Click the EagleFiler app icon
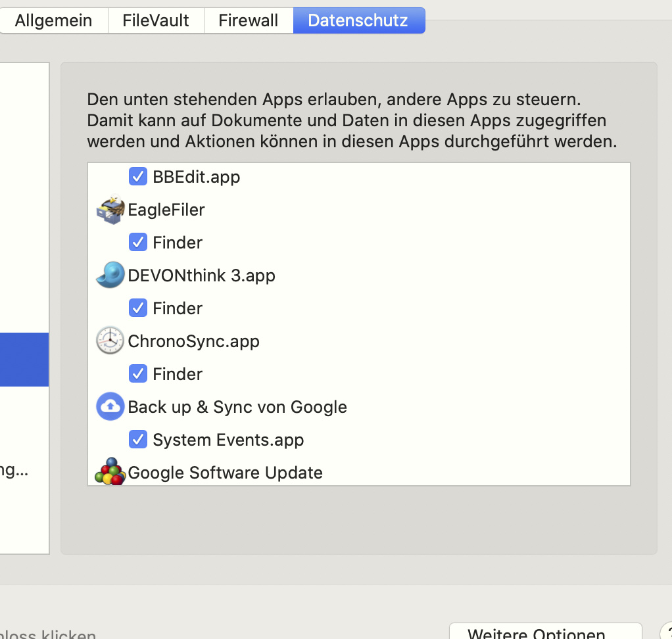The width and height of the screenshot is (672, 639). [x=110, y=209]
